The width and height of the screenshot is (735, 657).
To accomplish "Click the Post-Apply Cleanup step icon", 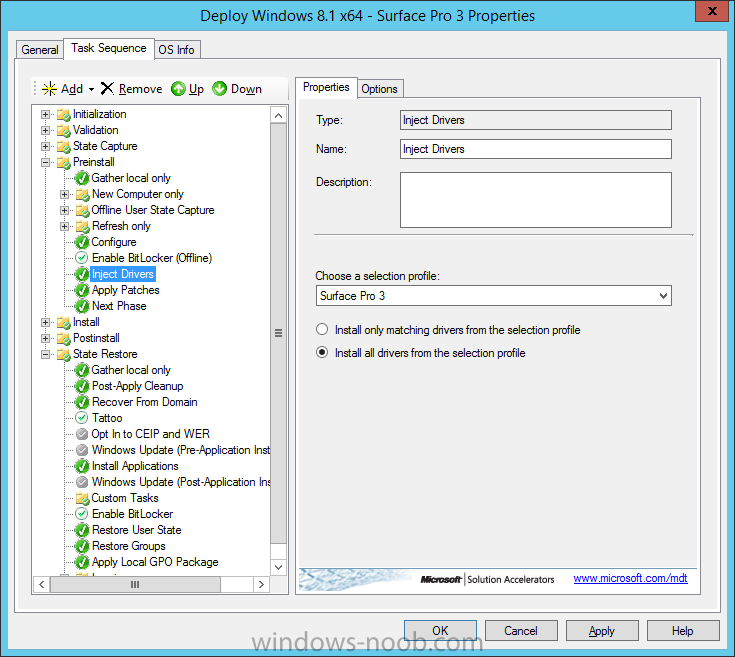I will tap(82, 386).
